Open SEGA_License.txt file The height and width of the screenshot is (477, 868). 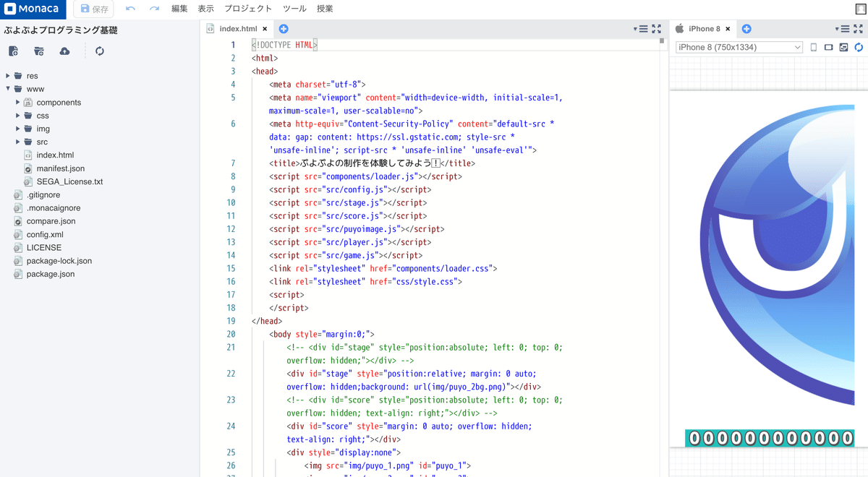pyautogui.click(x=69, y=181)
